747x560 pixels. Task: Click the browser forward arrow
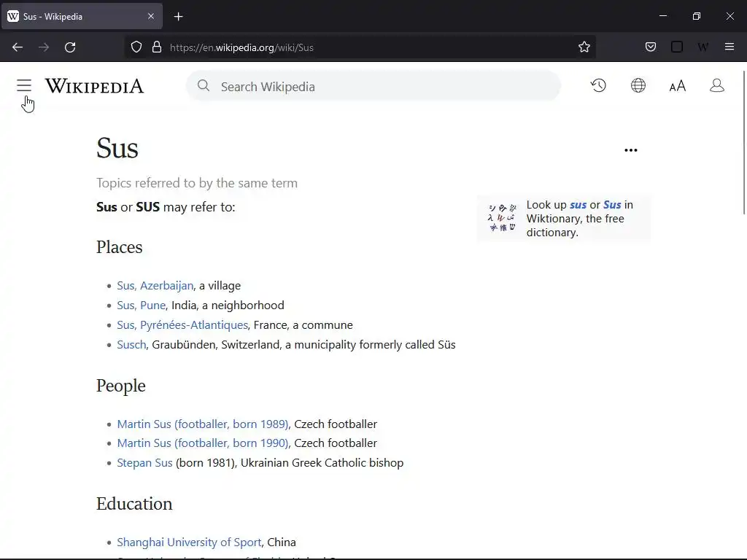(x=44, y=47)
